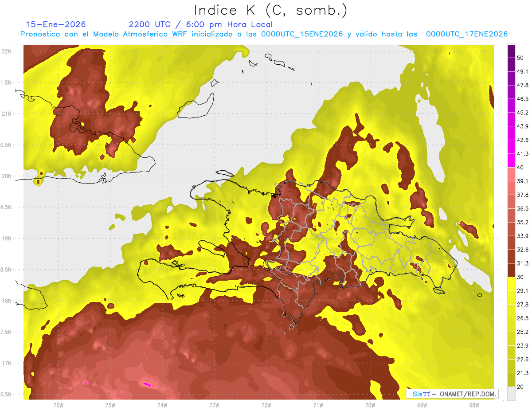Click the "Indice K (C, somb.)" chart title
This screenshot has width=532, height=411.
(270, 10)
